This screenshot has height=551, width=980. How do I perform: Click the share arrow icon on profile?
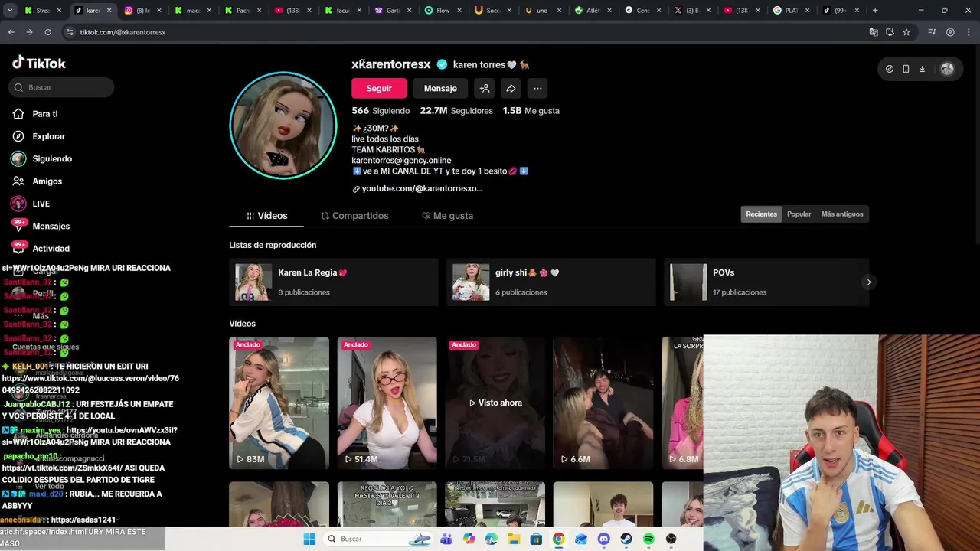[x=511, y=88]
